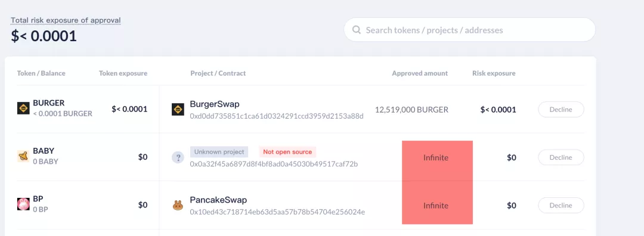Click the BABY token icon

23,156
